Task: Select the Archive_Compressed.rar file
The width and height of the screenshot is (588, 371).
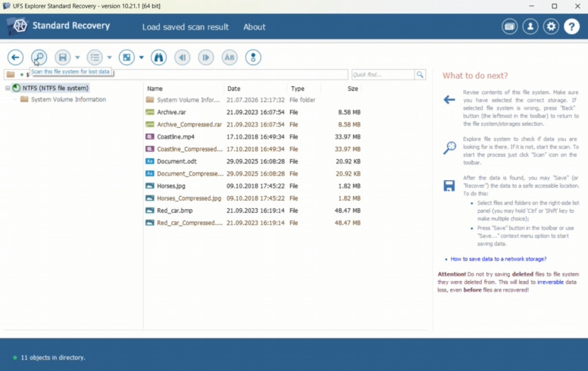Action: coord(253,124)
